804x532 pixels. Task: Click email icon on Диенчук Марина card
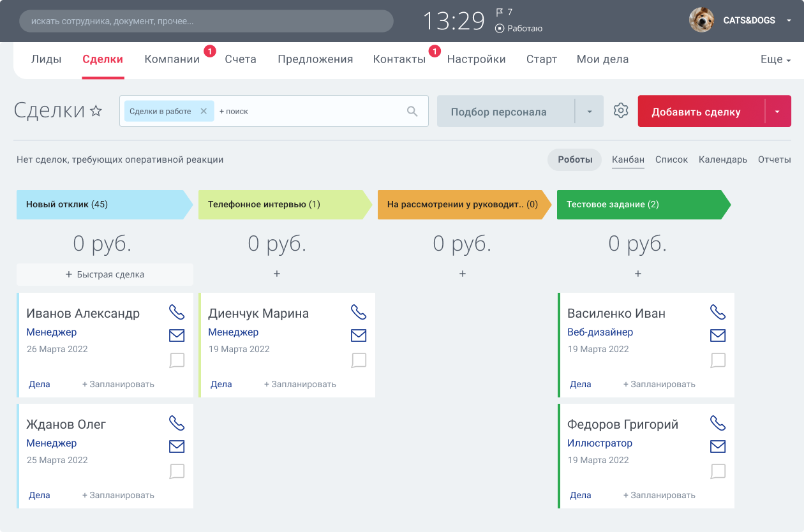point(359,336)
